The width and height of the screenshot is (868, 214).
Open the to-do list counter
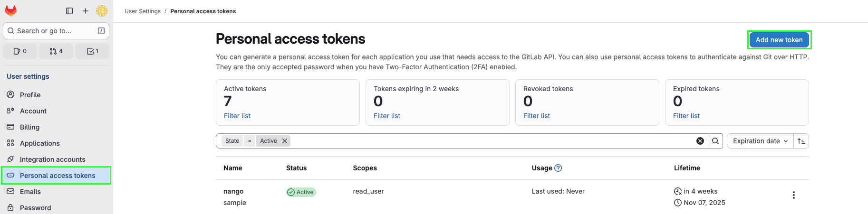92,51
